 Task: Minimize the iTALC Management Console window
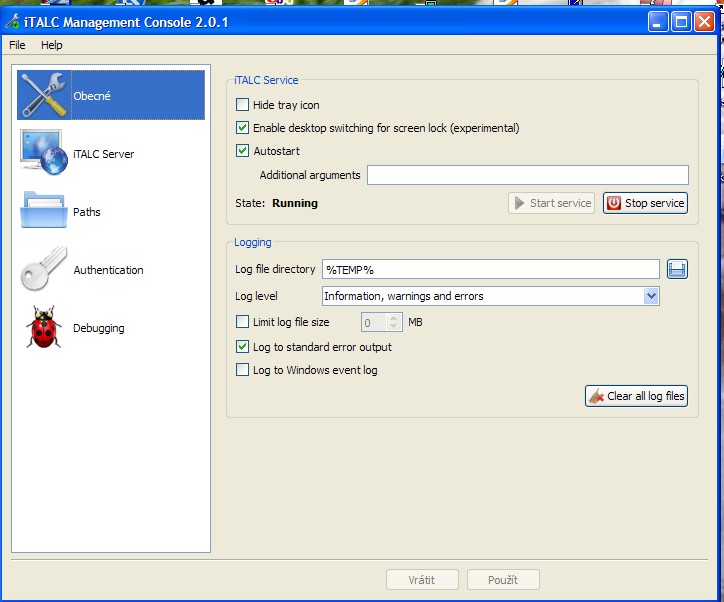point(658,22)
